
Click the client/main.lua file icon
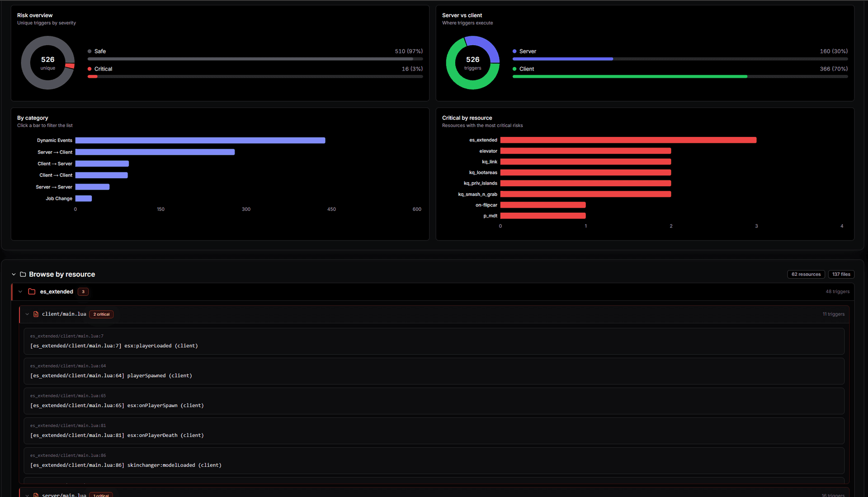[x=36, y=314]
